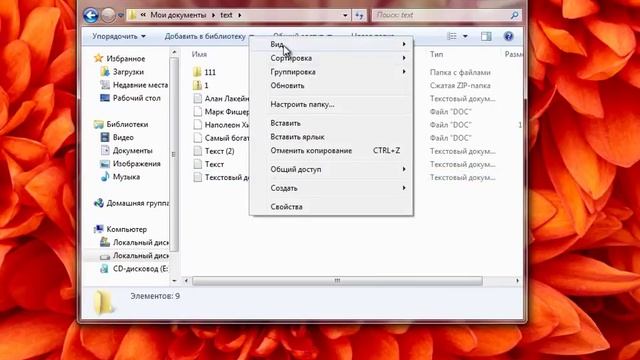Open the Музыка library

[x=126, y=177]
